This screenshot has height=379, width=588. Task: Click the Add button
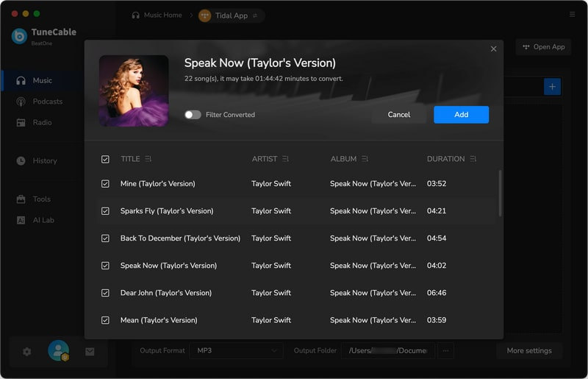click(x=462, y=115)
